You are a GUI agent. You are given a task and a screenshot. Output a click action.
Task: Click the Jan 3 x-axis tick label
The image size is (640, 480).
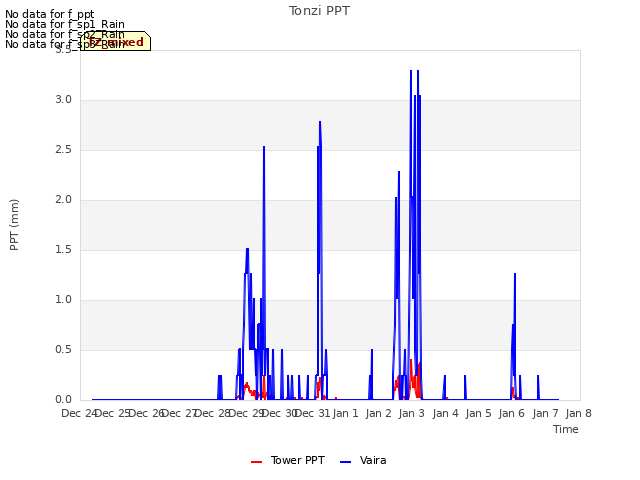pos(411,413)
